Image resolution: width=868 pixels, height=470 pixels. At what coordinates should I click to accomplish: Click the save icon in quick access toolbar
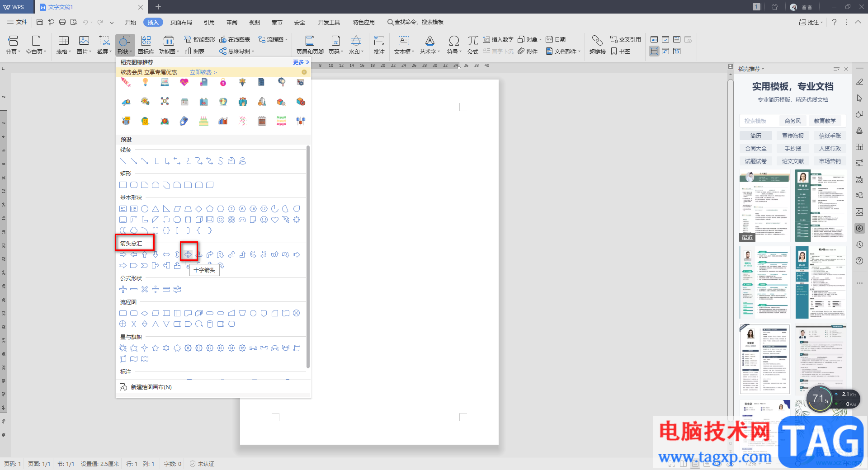pyautogui.click(x=40, y=22)
